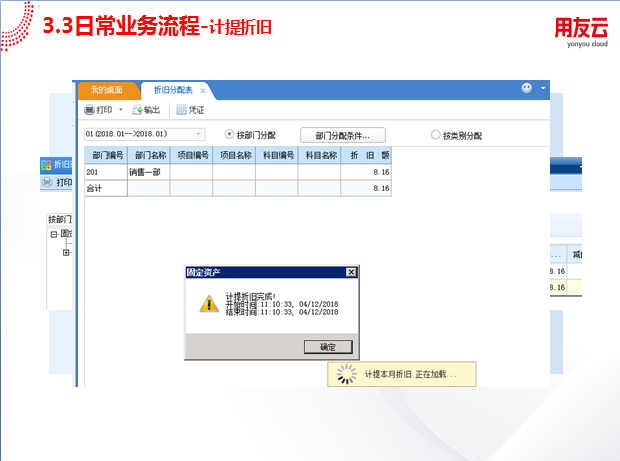Open the dropdown arrow beside the smiley icon
The image size is (620, 461).
pyautogui.click(x=543, y=88)
